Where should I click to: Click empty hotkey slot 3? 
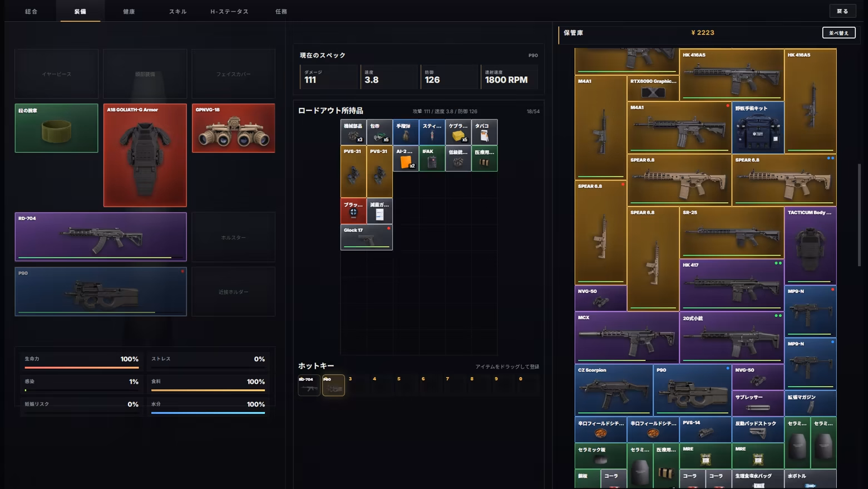(x=358, y=385)
